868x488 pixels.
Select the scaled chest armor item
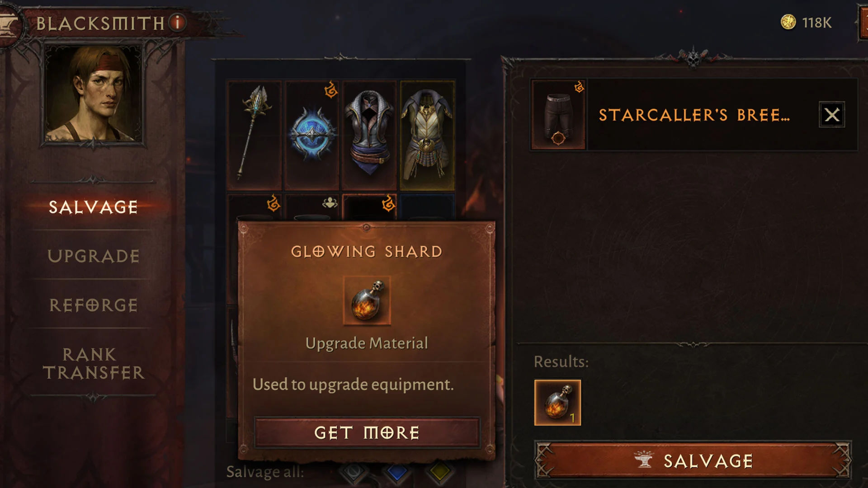click(369, 135)
